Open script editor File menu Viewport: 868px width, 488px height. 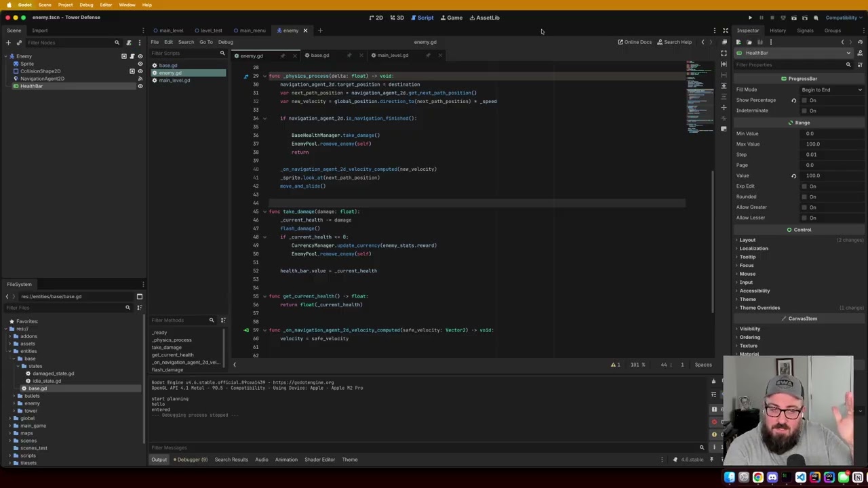coord(155,42)
